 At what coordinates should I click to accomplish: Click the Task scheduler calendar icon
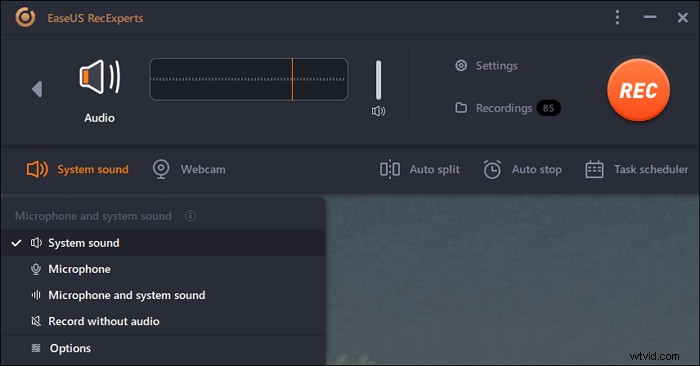tap(594, 170)
